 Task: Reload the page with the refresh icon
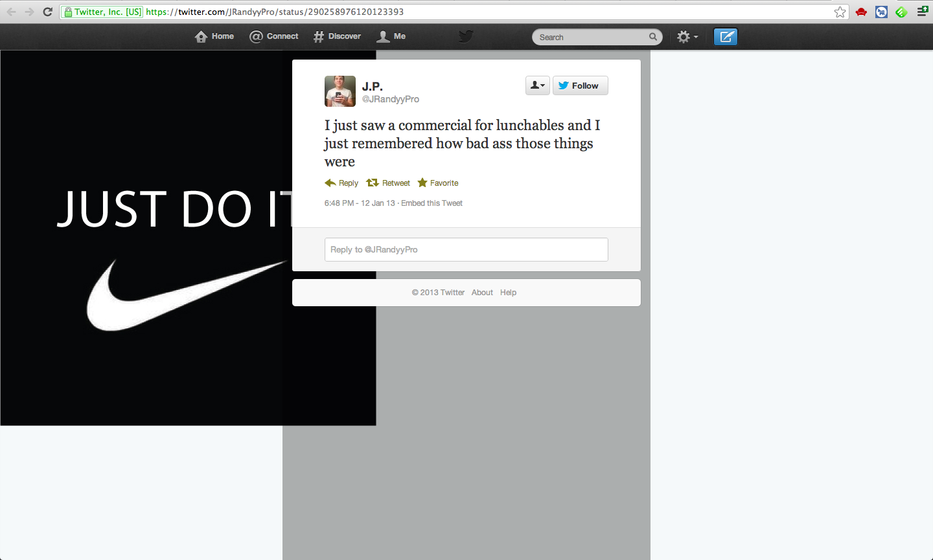[47, 12]
